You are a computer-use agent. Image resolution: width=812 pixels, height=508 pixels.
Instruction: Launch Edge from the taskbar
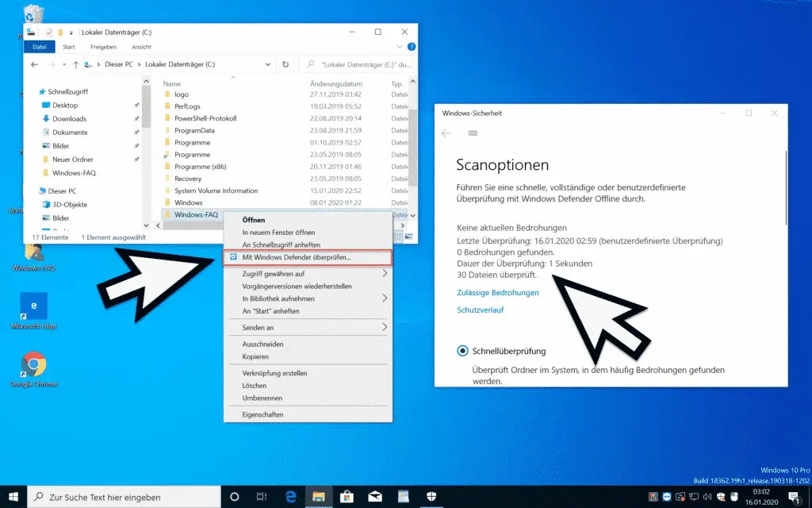tap(290, 497)
